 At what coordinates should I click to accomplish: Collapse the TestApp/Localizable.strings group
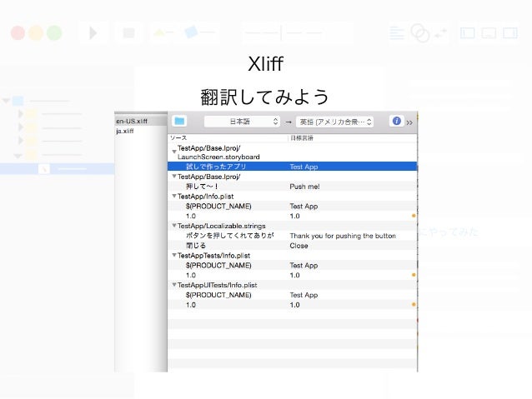click(174, 225)
